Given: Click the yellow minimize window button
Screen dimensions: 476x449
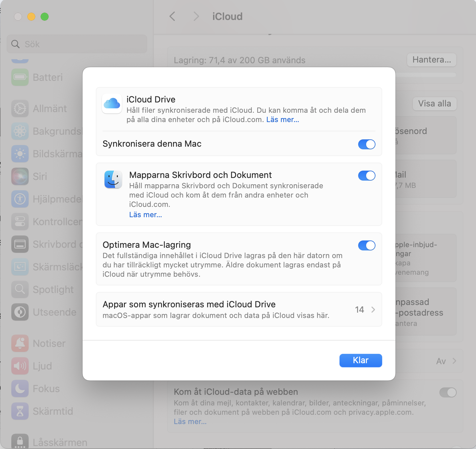Looking at the screenshot, I should (x=31, y=17).
